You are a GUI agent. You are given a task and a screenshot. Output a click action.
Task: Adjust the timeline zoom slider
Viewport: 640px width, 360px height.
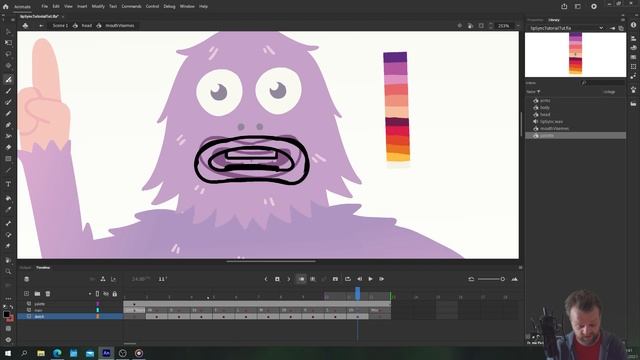[x=491, y=279]
